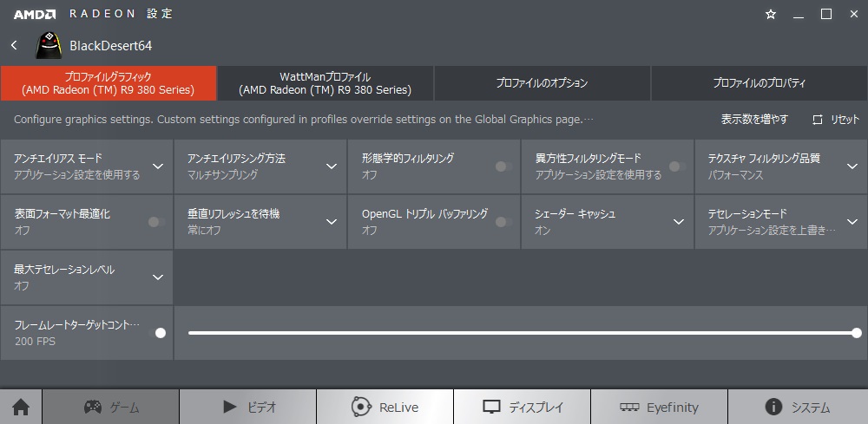Toggle 異方性フィルタリングモード switch
Screen dimensions: 868x424
(x=677, y=166)
